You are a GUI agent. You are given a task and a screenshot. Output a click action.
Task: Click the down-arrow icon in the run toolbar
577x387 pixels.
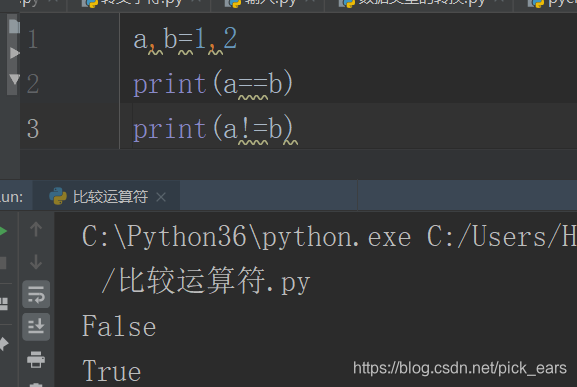36,262
